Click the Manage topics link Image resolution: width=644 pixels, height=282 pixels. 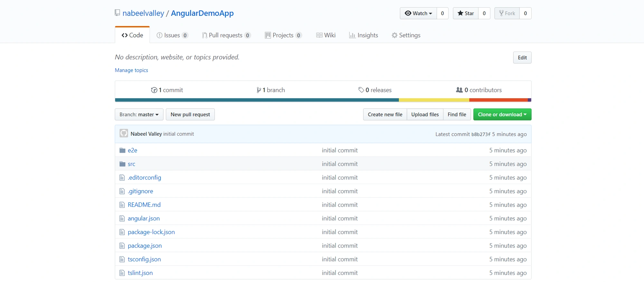pos(131,70)
